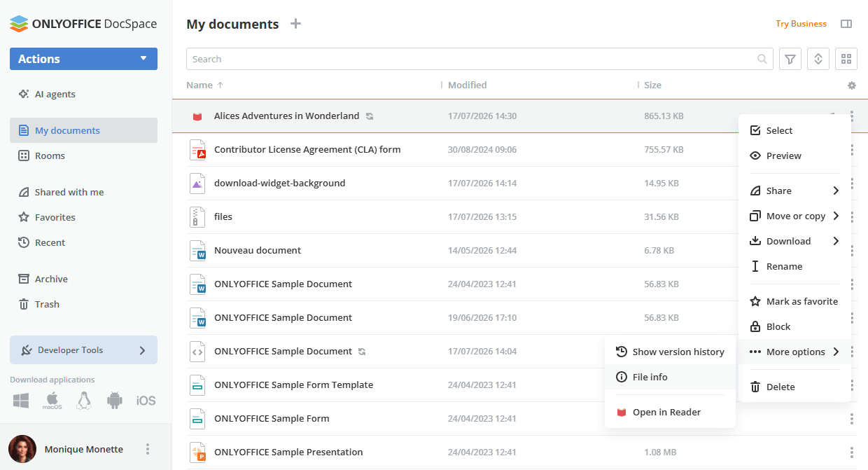Select Open in Reader submenu item

click(x=670, y=412)
